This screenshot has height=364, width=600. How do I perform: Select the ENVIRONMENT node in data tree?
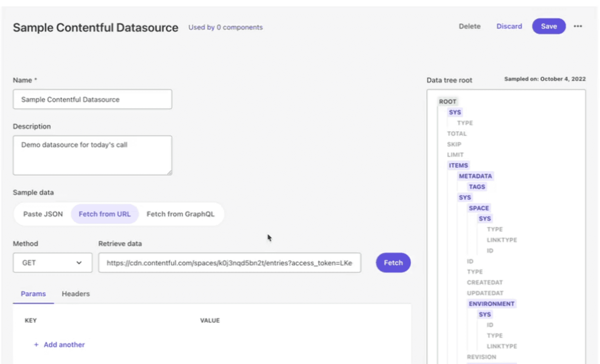tap(491, 304)
